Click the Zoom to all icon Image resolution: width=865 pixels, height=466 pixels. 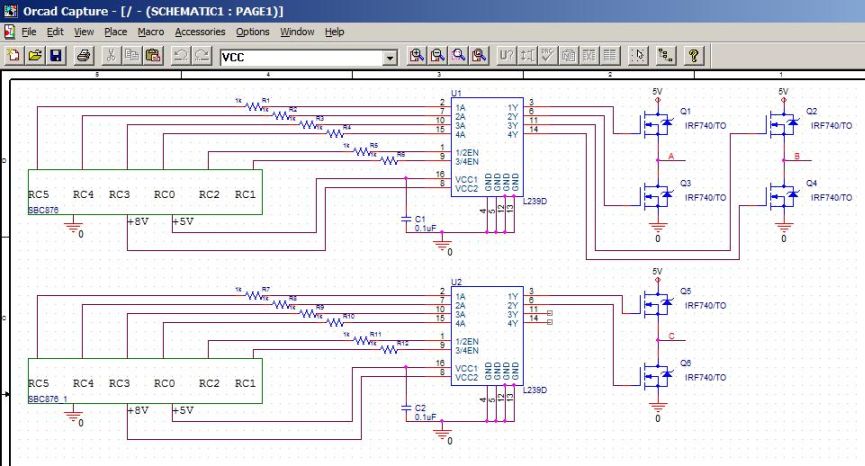(479, 56)
